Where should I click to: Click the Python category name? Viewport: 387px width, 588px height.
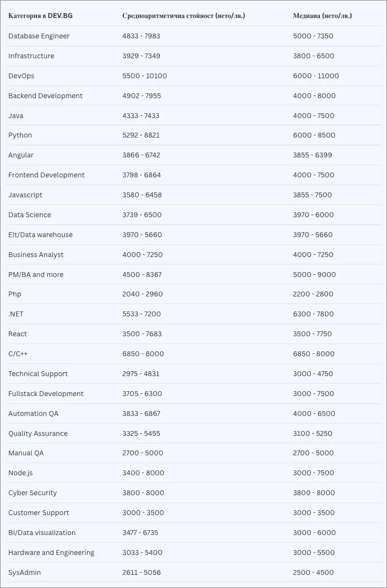20,135
